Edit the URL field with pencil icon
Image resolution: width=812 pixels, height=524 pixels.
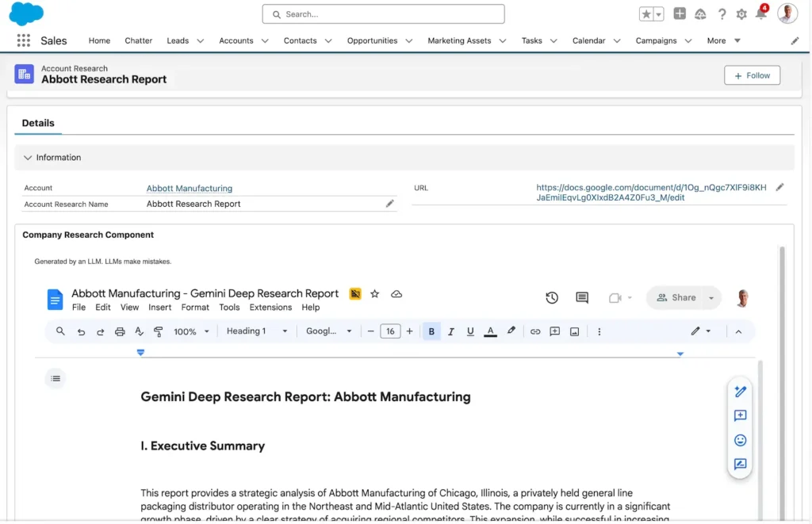click(x=779, y=187)
